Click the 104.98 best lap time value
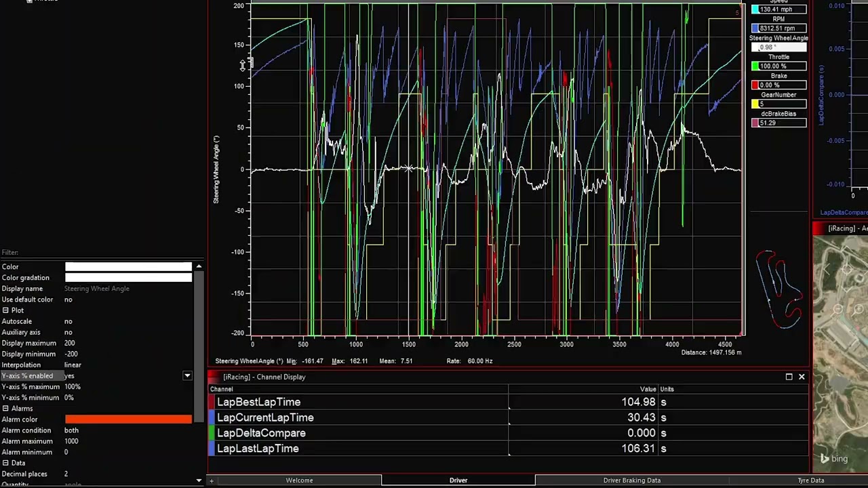This screenshot has height=488, width=868. tap(638, 402)
